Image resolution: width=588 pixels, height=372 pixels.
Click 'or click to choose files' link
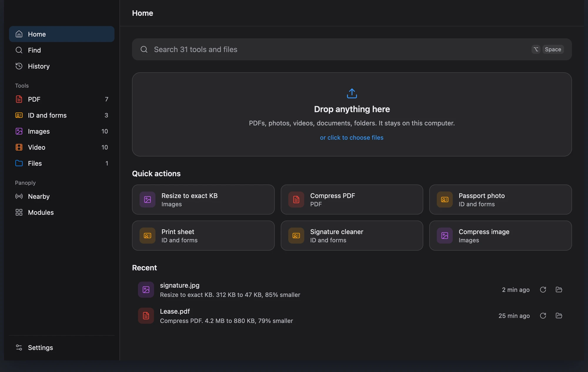point(352,138)
